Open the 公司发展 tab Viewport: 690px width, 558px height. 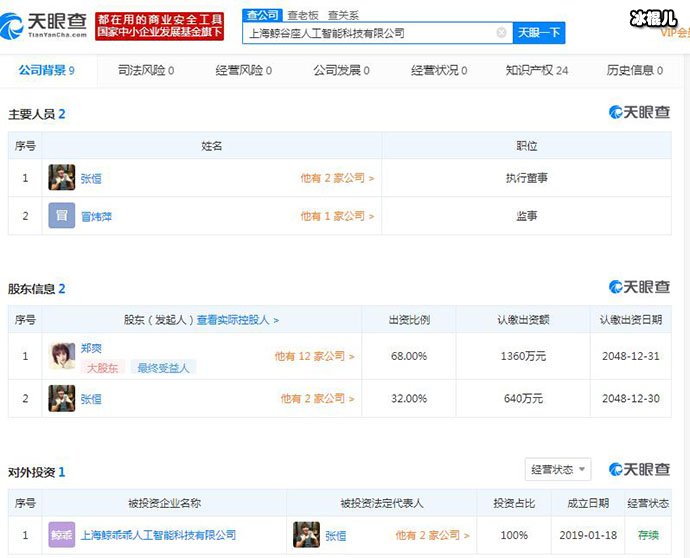click(x=341, y=70)
